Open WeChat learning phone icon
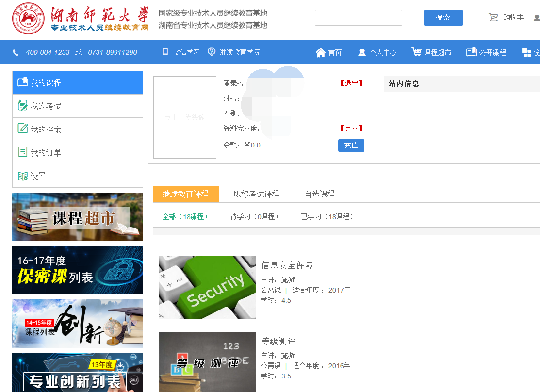The width and height of the screenshot is (540, 392). [165, 52]
